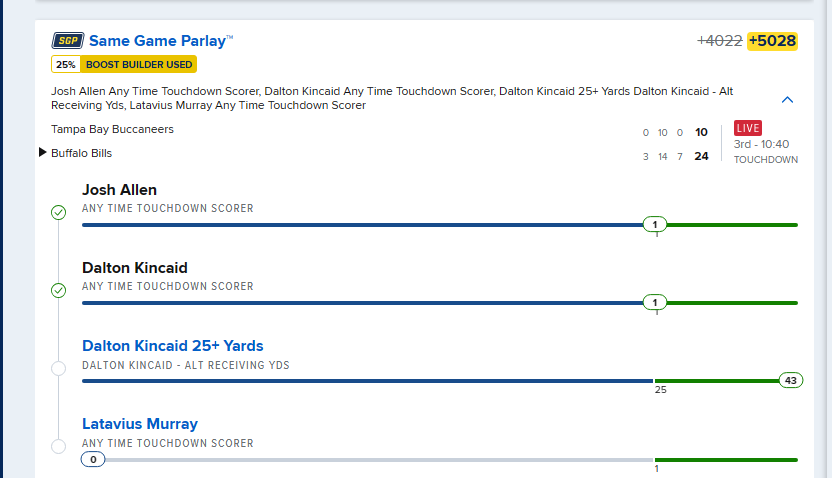Click the 25% boost badge

(66, 65)
